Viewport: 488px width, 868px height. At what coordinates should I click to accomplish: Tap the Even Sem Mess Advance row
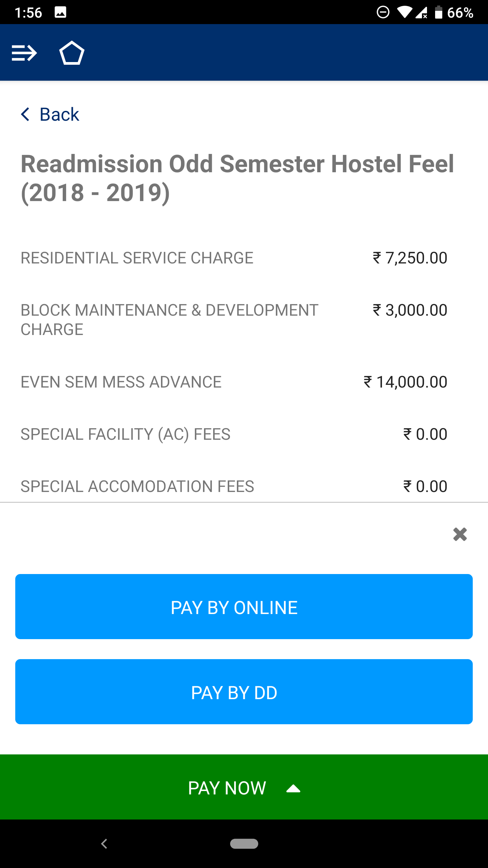point(234,382)
